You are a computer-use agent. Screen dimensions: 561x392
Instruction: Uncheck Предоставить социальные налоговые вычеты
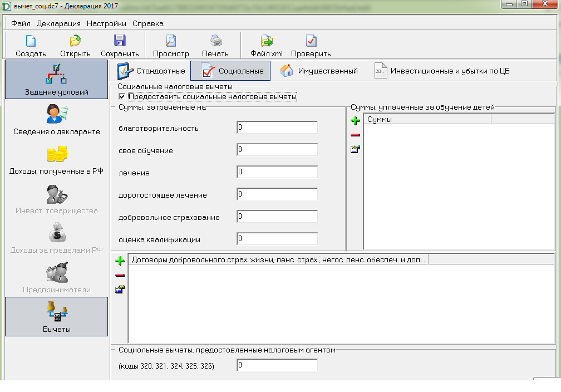122,96
